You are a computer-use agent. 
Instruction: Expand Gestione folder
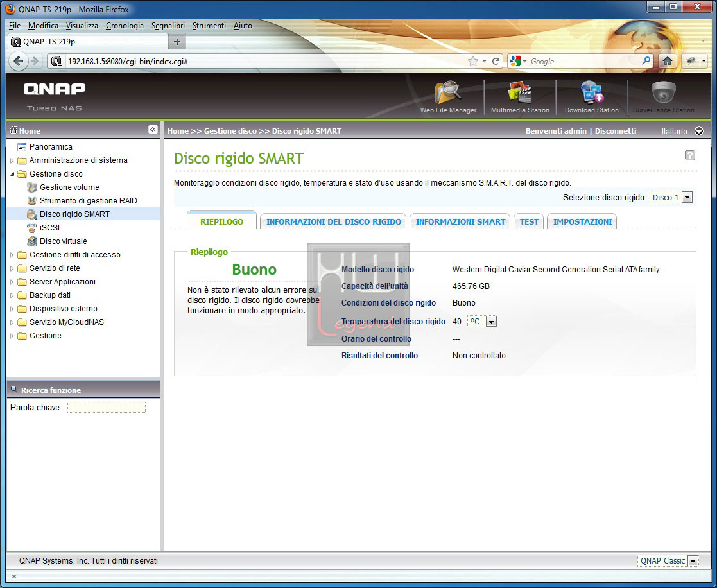pyautogui.click(x=12, y=336)
